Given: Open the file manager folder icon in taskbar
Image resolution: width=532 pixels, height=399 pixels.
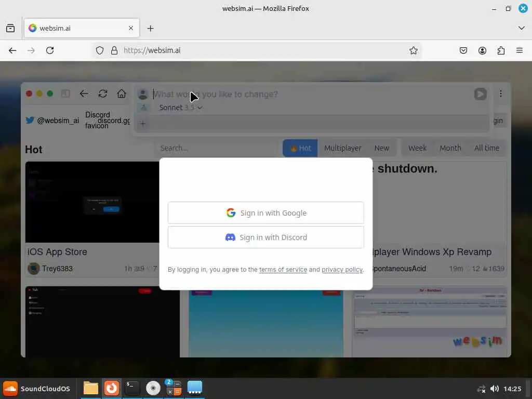Looking at the screenshot, I should pos(90,388).
